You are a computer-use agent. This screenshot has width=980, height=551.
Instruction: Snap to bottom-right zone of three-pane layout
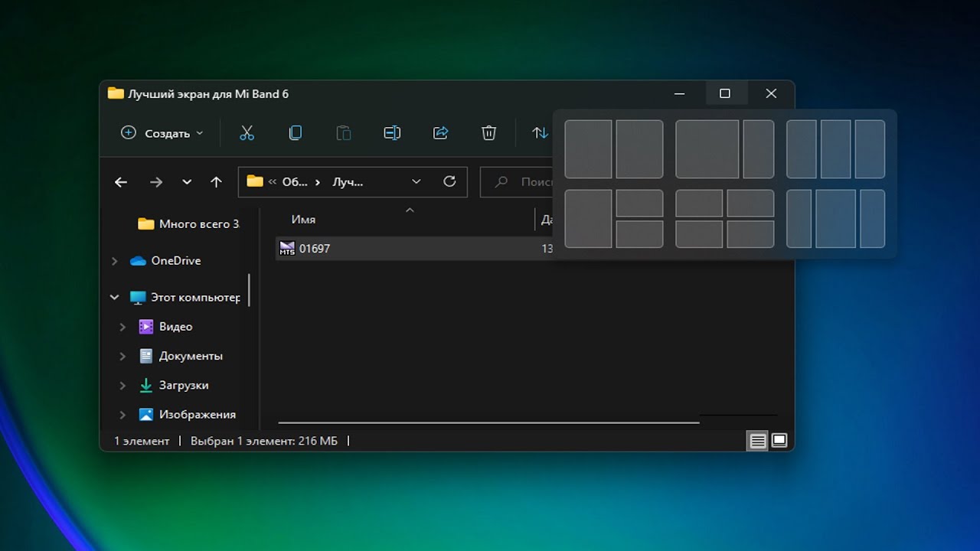click(x=639, y=234)
